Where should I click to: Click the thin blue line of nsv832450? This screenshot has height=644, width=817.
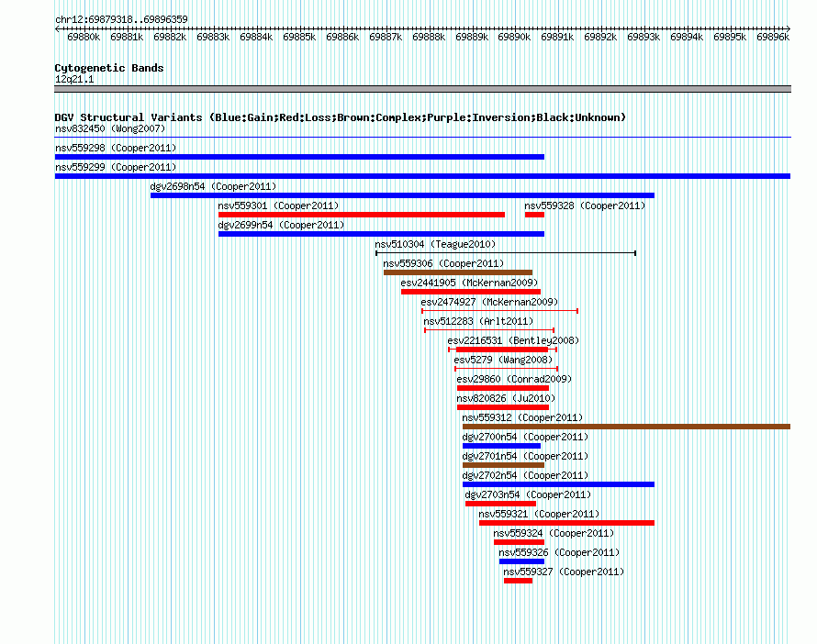(x=422, y=138)
